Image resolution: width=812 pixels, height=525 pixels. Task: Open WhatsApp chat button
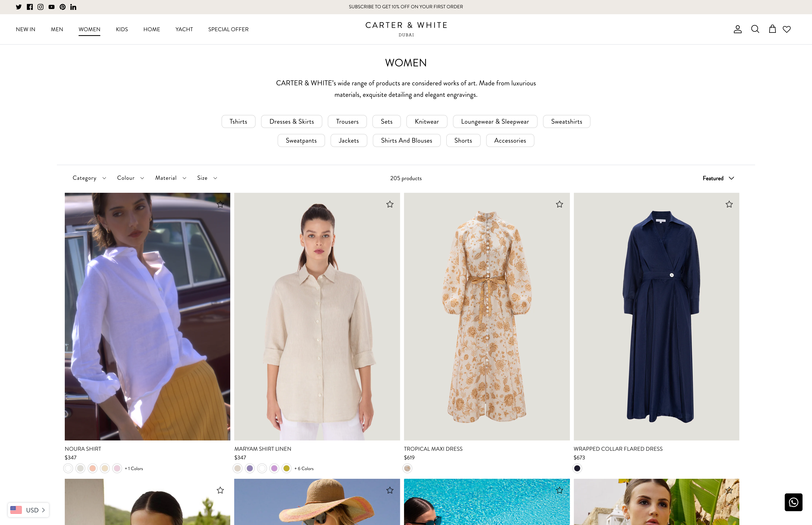click(793, 502)
